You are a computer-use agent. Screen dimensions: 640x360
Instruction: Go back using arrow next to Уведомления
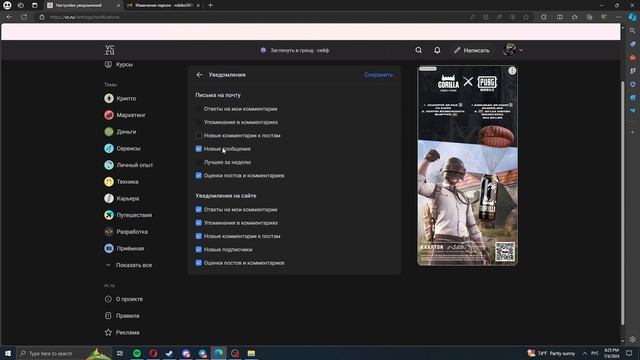coord(199,75)
